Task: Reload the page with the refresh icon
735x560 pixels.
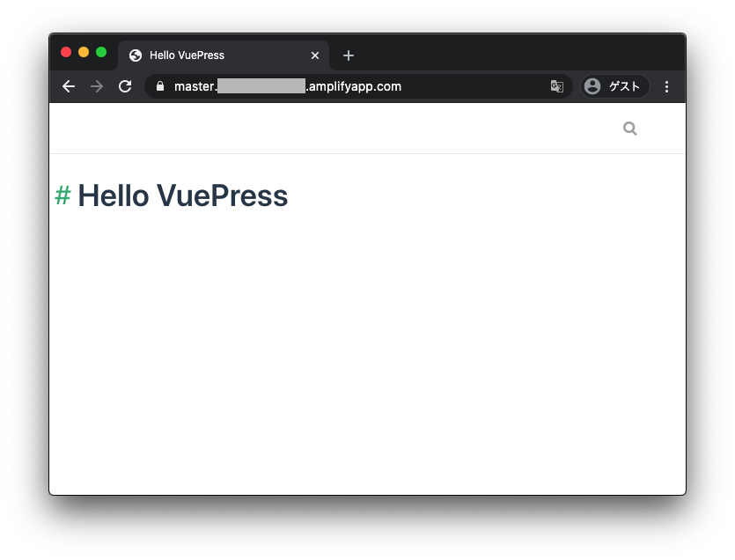Action: click(x=125, y=86)
